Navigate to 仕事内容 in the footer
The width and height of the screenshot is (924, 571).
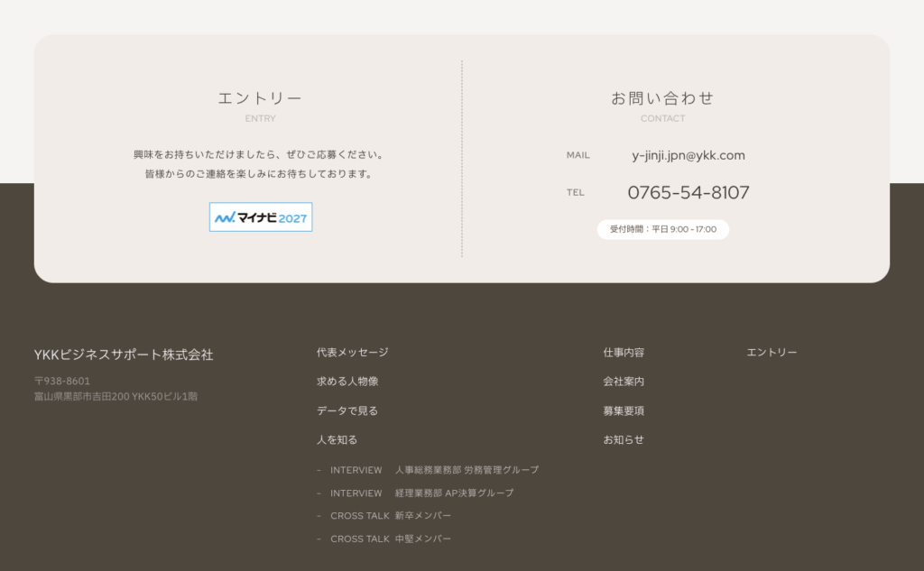624,353
